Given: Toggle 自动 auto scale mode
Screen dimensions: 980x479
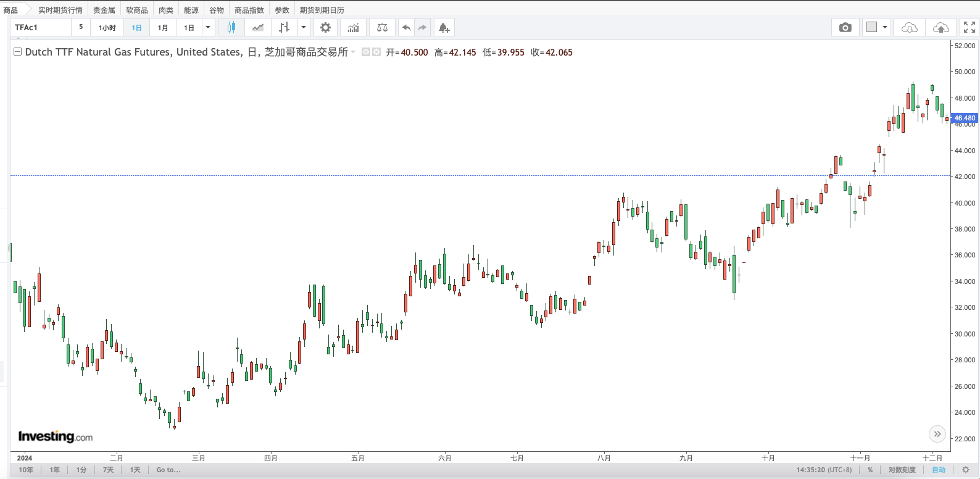Looking at the screenshot, I should (939, 470).
